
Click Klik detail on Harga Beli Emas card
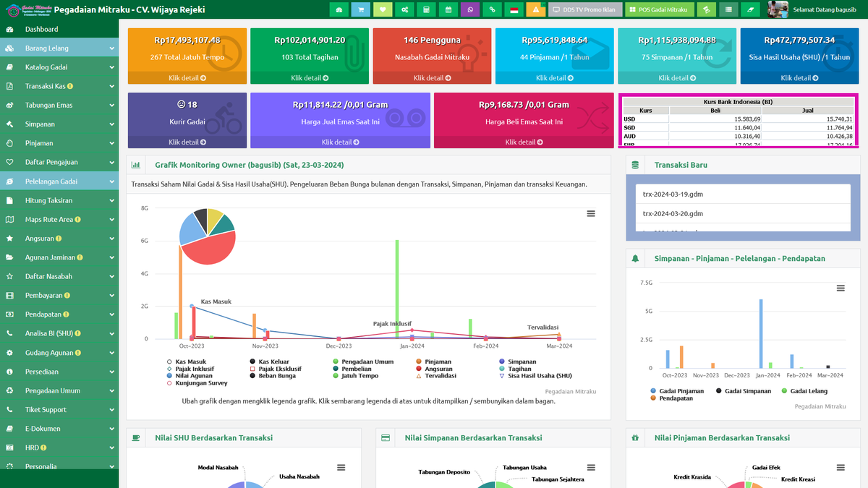click(x=524, y=142)
